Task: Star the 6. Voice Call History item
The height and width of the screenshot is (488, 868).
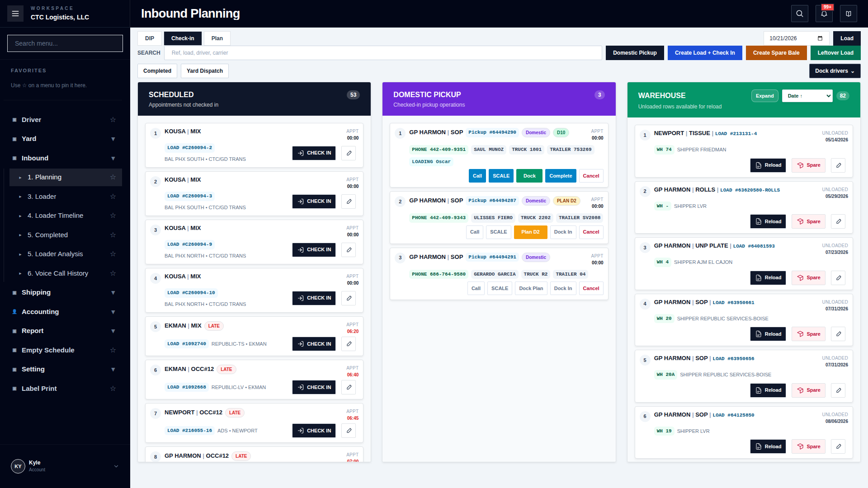Action: pos(113,273)
